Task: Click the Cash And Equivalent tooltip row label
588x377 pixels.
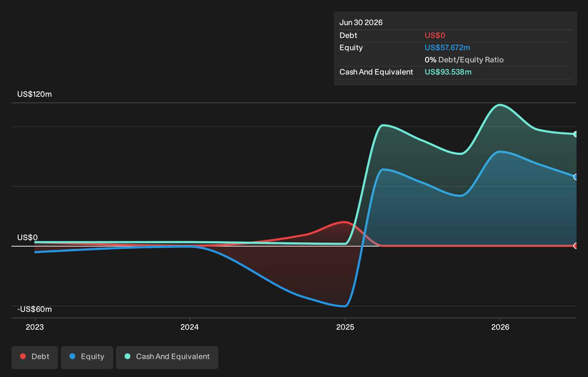Action: tap(376, 72)
